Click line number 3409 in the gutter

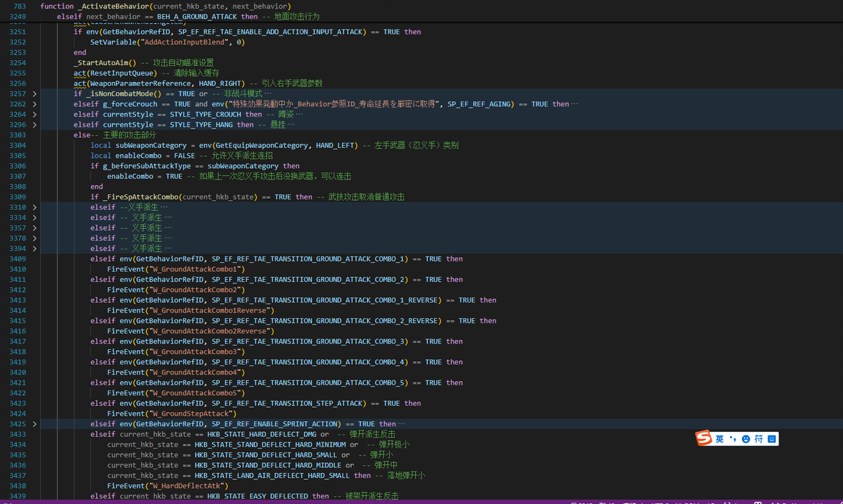click(x=17, y=259)
